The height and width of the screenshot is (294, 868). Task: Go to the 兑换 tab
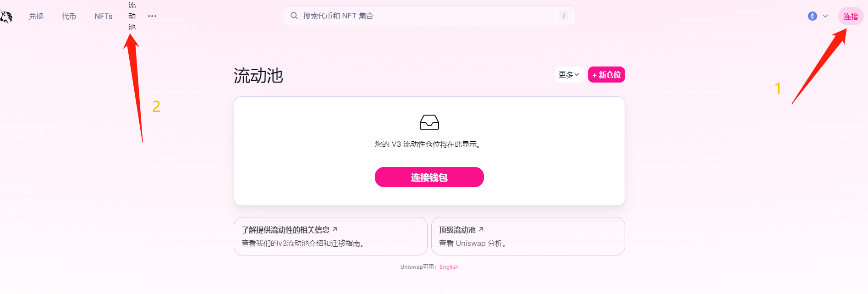36,17
